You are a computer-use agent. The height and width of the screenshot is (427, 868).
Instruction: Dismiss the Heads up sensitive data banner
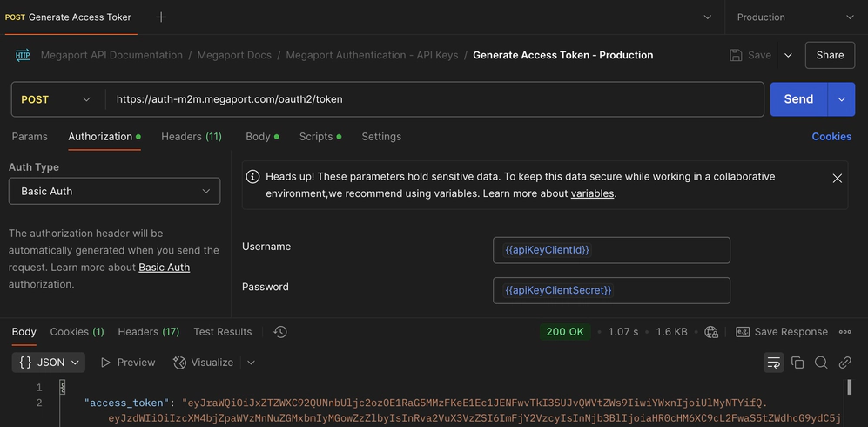(x=837, y=179)
